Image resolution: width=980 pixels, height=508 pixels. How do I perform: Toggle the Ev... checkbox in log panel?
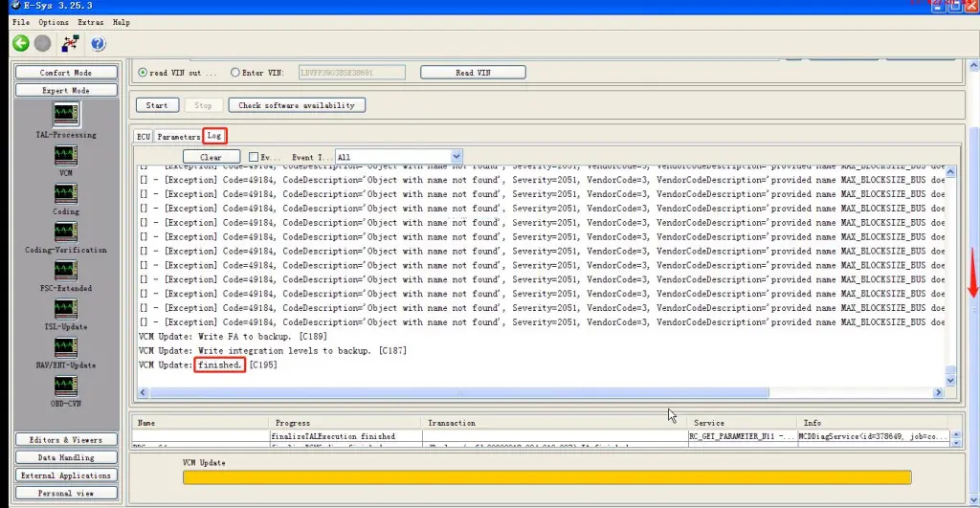point(253,157)
